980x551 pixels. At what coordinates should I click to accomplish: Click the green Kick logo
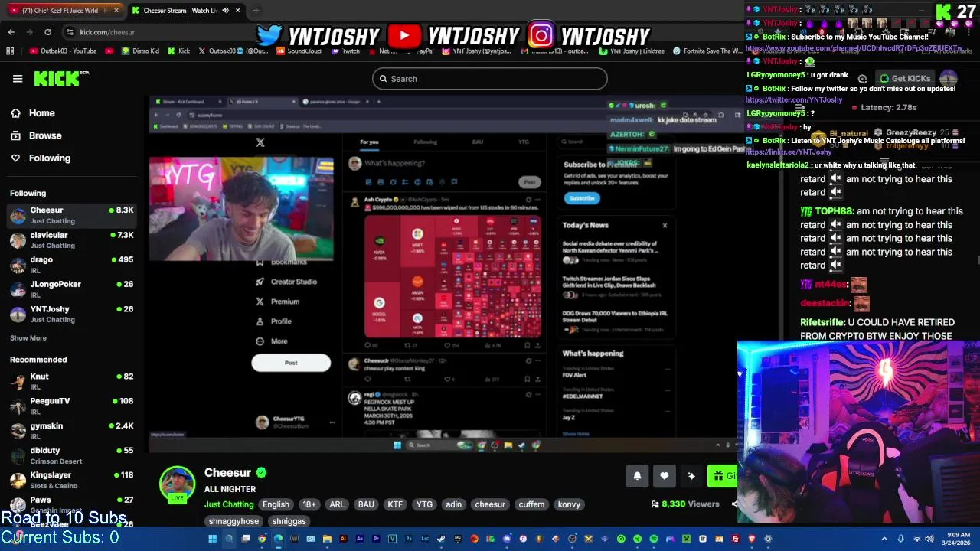(x=56, y=78)
